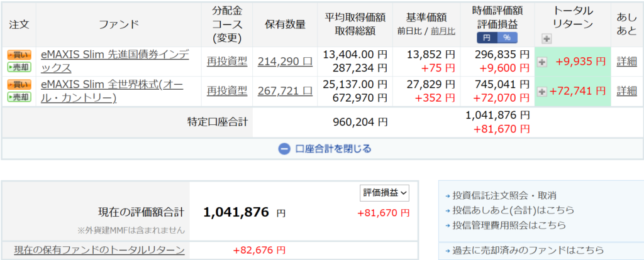The image size is (644, 260).
Task: Open 過去に売却済みのファンドはこちら link
Action: click(528, 250)
